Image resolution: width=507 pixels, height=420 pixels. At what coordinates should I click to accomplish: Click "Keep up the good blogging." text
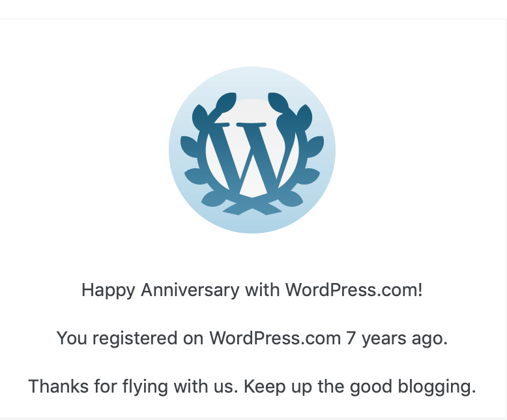(360, 386)
